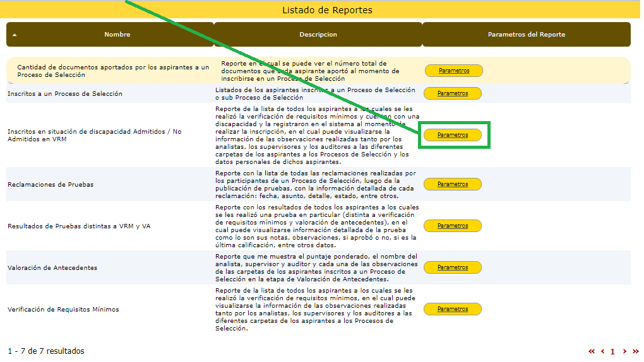Select the Inscritos a un Proceso de Selección name
The image size is (644, 362).
(x=65, y=94)
